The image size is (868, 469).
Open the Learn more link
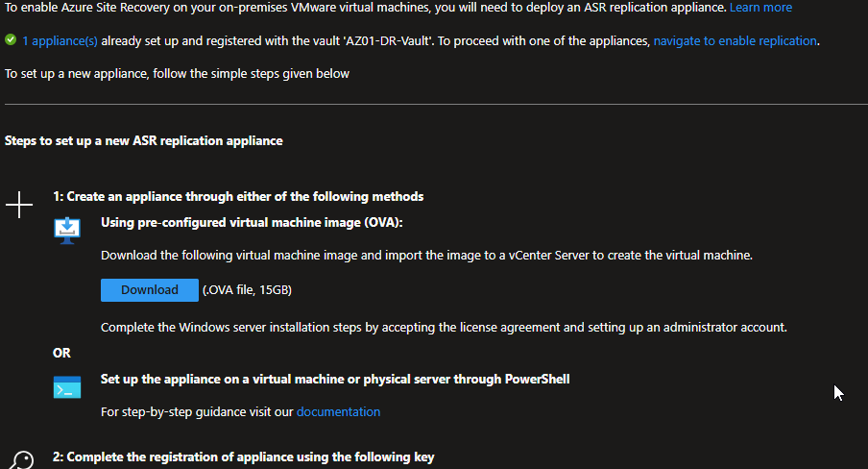(x=760, y=8)
